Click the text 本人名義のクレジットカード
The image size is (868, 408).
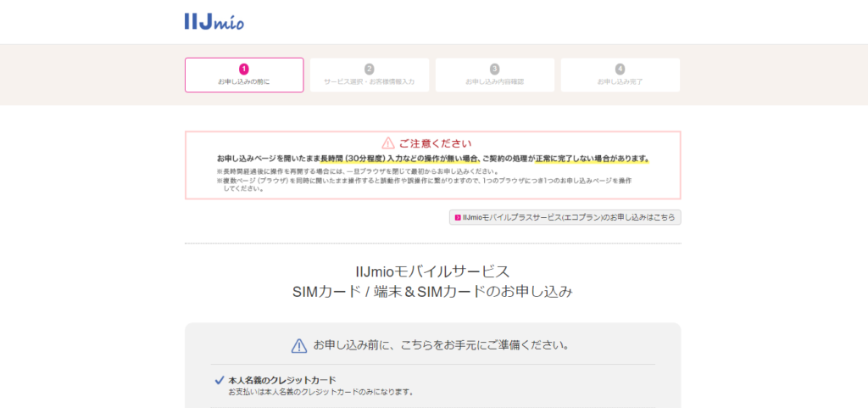[x=282, y=380]
